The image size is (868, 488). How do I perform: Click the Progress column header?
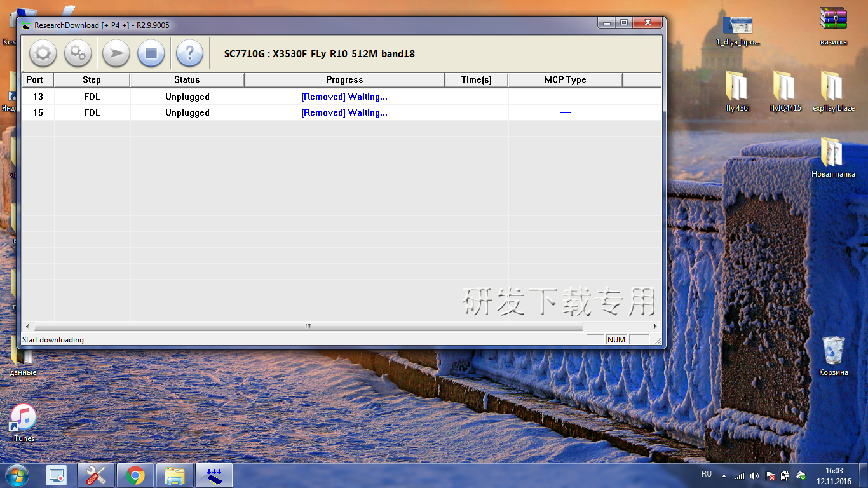pyautogui.click(x=344, y=80)
